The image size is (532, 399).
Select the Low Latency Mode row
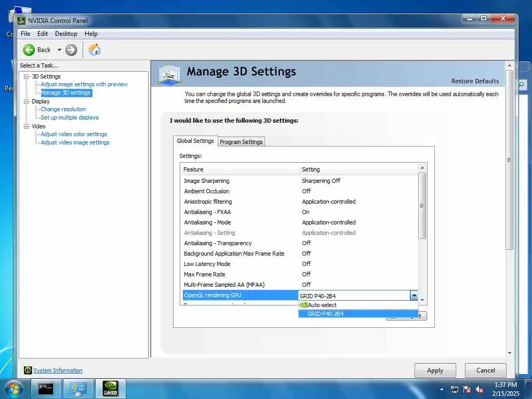pos(300,264)
